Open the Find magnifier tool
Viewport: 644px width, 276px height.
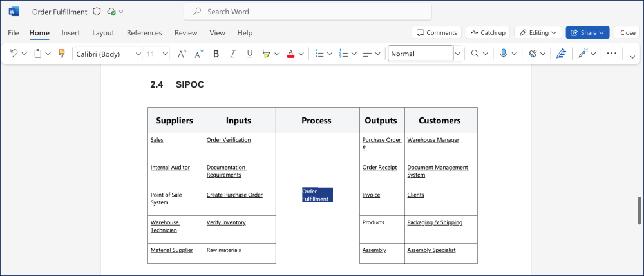click(475, 54)
